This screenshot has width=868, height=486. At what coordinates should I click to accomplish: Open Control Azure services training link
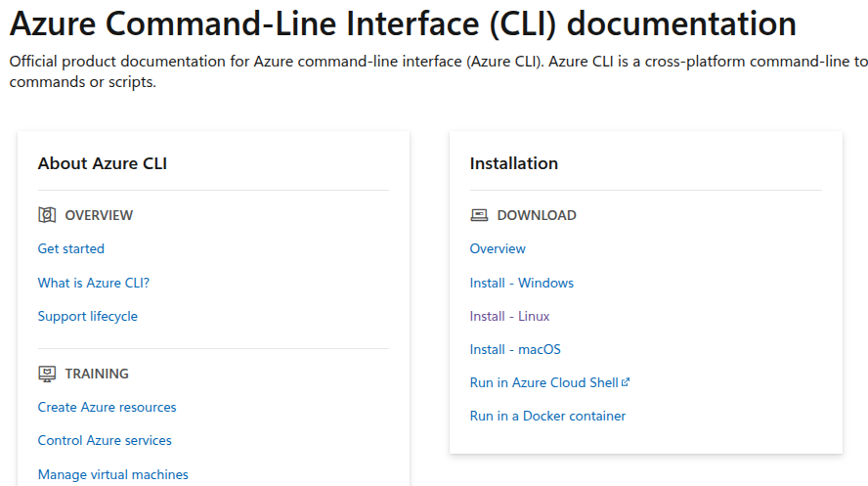point(105,441)
